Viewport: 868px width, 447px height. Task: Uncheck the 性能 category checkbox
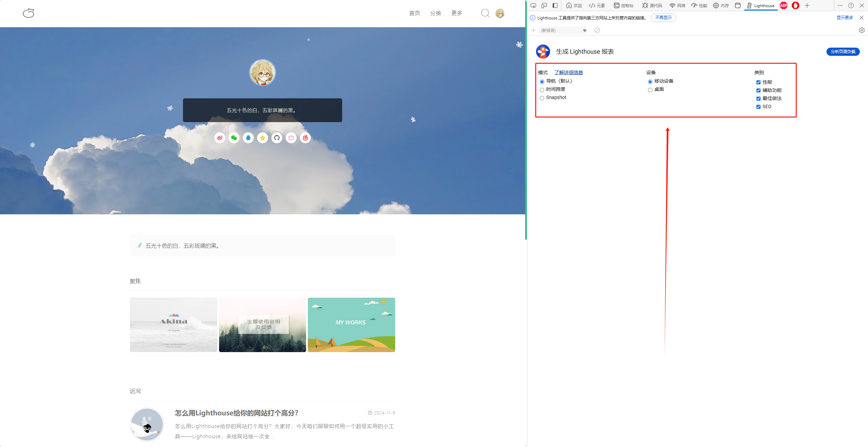point(758,82)
